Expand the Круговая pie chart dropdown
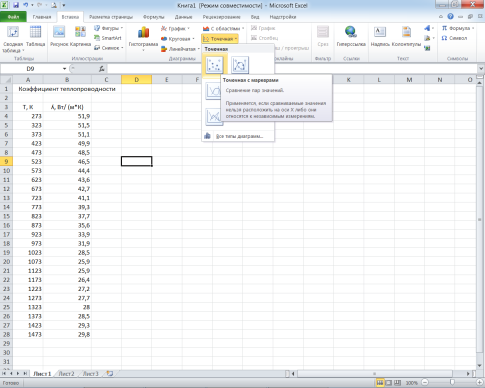Image resolution: width=485 pixels, height=388 pixels. (178, 39)
